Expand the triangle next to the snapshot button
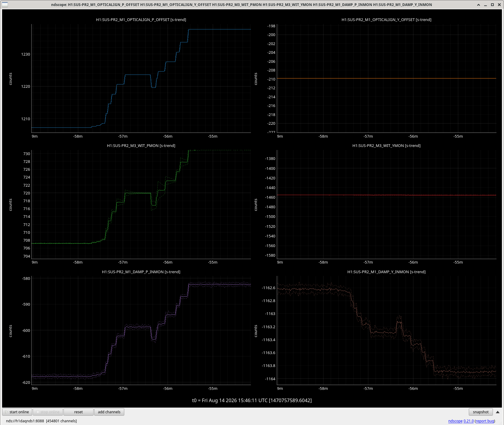Screen dimensions: 504x425 pyautogui.click(x=498, y=412)
